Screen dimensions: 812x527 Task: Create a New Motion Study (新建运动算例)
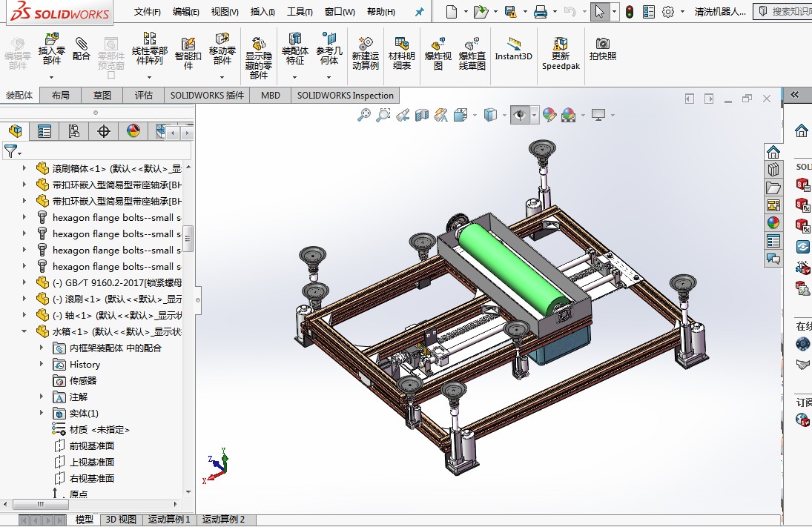pos(365,53)
